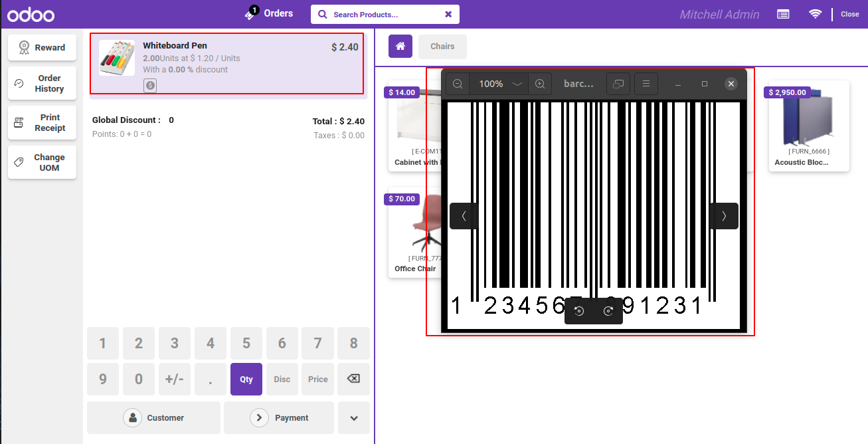Screen dimensions: 868x444
Task: Click the Customer button
Action: (153, 418)
